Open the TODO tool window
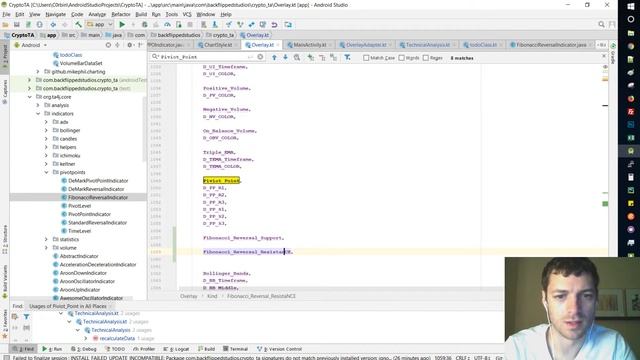The height and width of the screenshot is (360, 640). 115,349
